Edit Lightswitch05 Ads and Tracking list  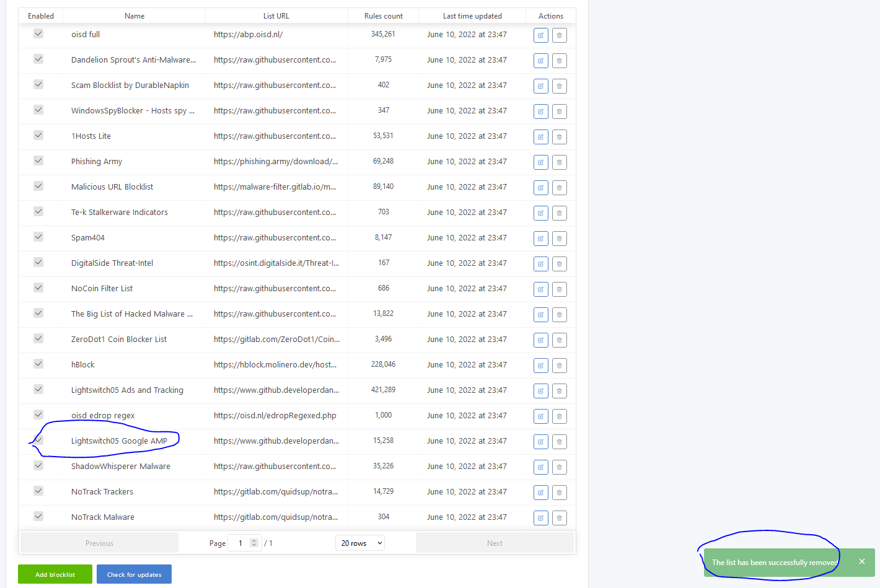point(540,391)
